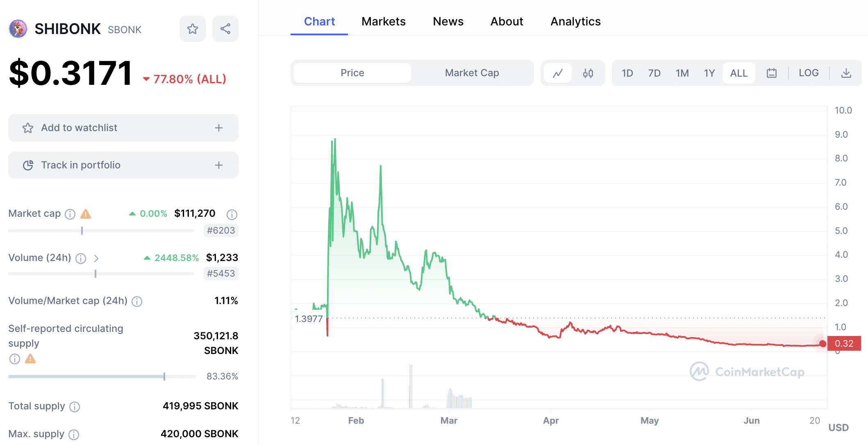Screen dimensions: 868x445
Task: Select the 1Y time range
Action: [x=709, y=73]
